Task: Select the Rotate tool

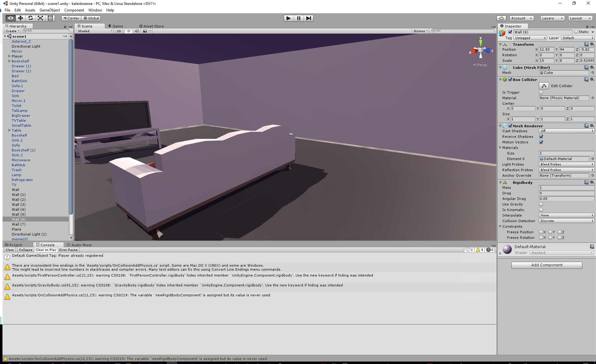Action: coord(30,18)
